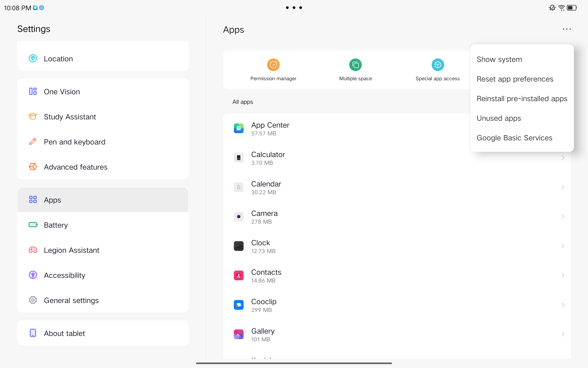Open the Multiple space icon

[355, 65]
